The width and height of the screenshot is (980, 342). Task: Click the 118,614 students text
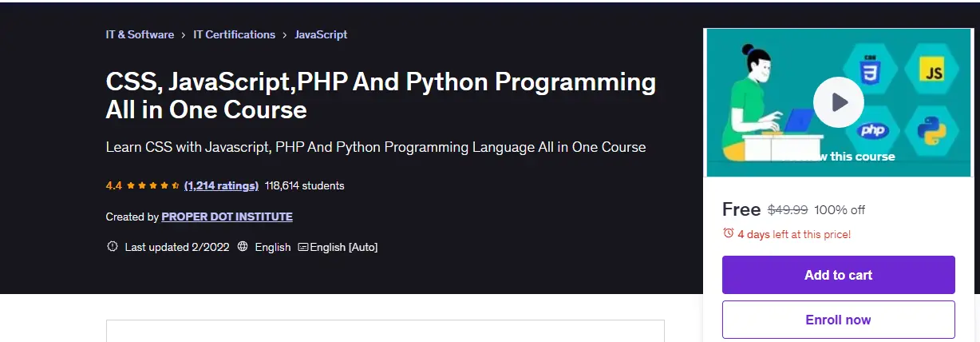pos(305,185)
